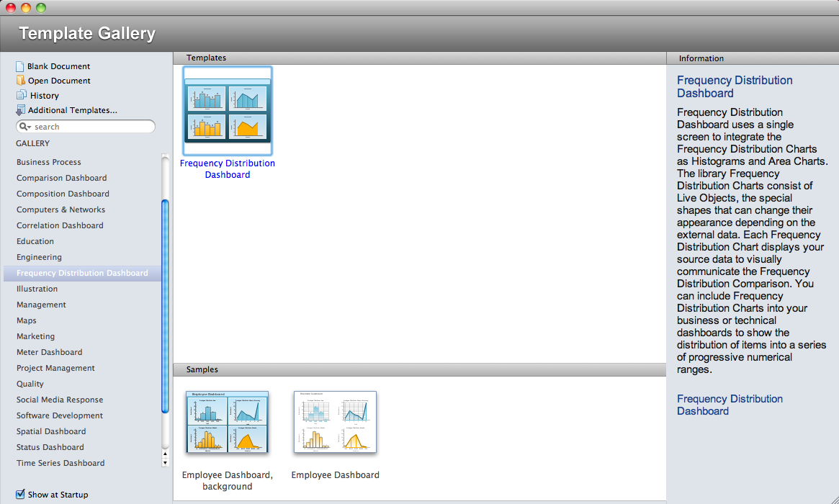Click the History label

coord(45,96)
